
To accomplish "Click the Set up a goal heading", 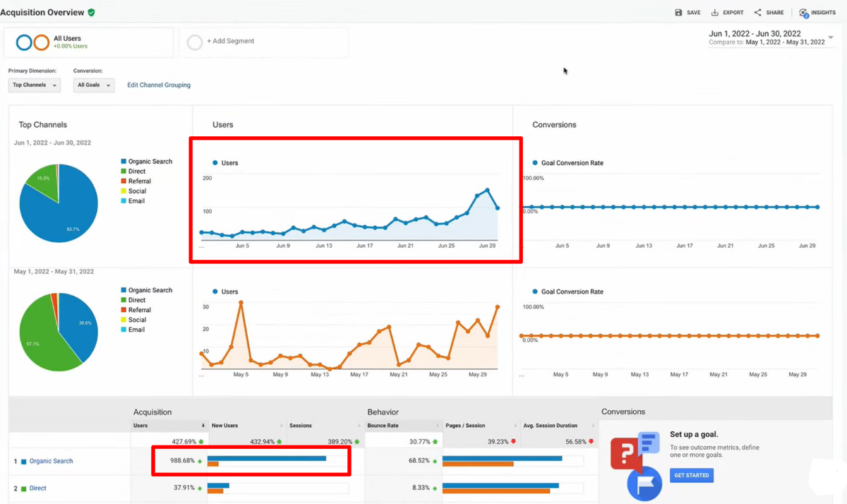I will pyautogui.click(x=694, y=434).
